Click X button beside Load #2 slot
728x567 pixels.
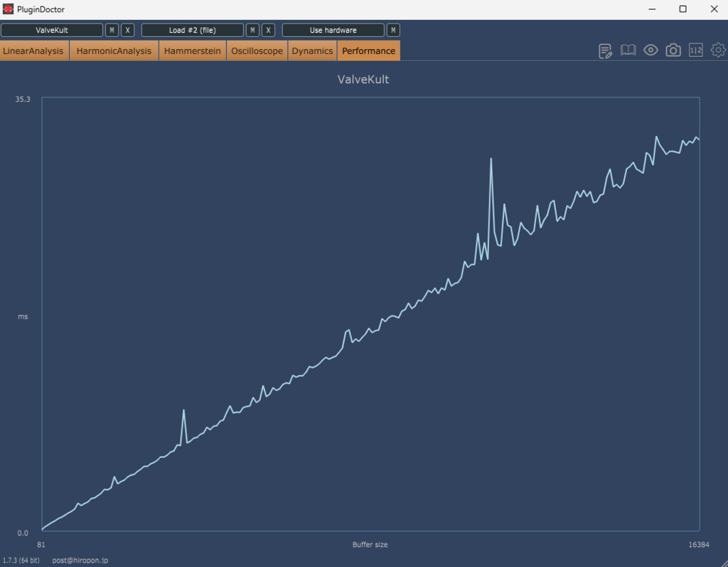point(268,30)
